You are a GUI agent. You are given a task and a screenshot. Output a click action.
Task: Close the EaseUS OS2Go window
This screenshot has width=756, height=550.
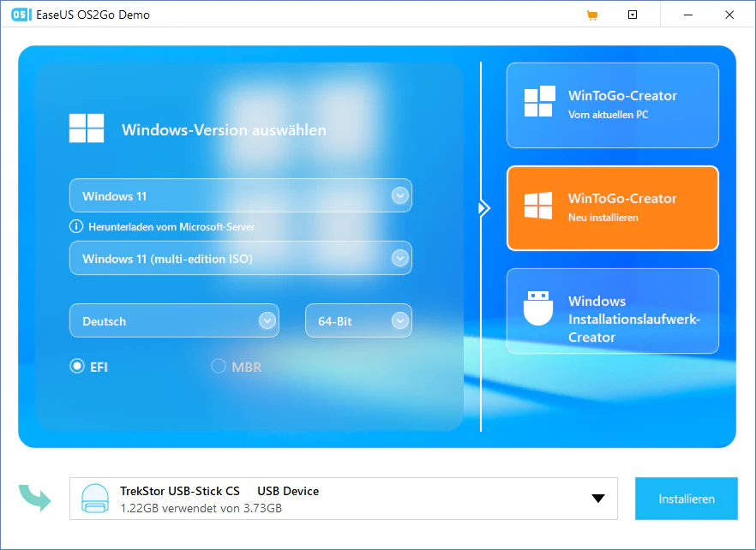729,15
